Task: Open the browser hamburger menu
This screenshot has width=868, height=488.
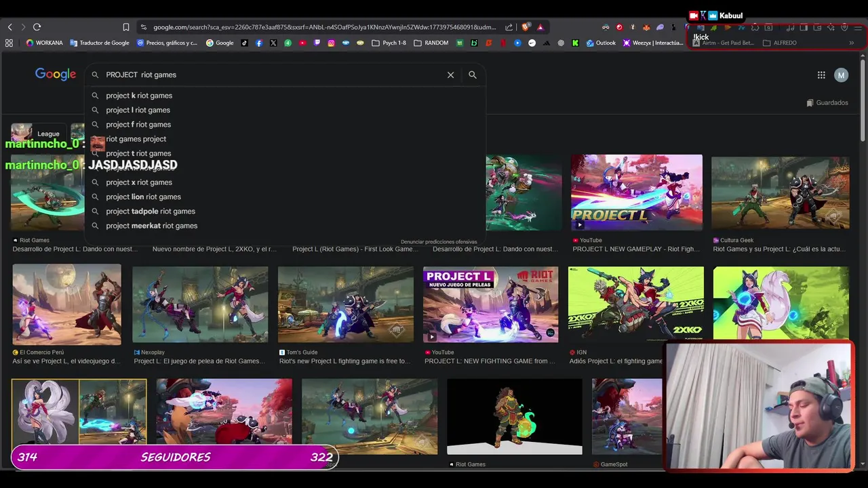Action: pyautogui.click(x=858, y=27)
